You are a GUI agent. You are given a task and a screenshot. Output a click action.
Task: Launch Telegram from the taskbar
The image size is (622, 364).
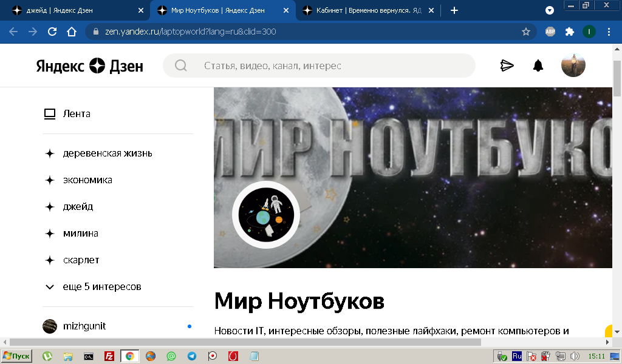tap(191, 357)
